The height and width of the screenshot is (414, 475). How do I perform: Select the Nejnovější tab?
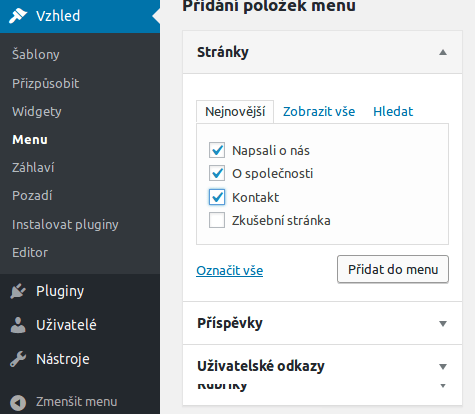pyautogui.click(x=235, y=112)
